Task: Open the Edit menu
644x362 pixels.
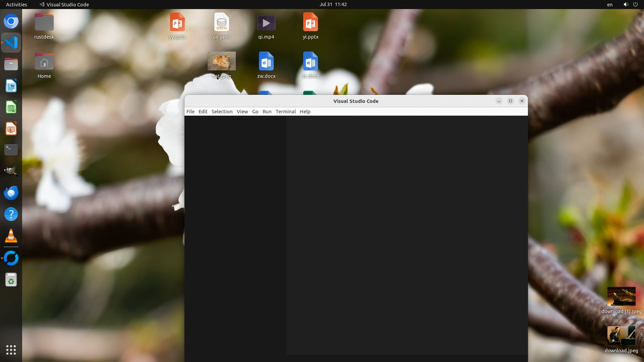Action: pos(203,112)
